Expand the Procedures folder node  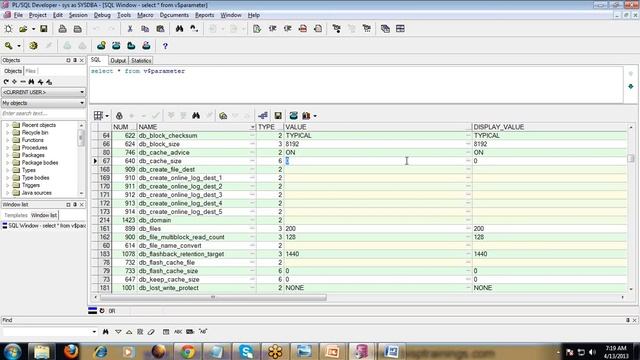tap(7, 148)
